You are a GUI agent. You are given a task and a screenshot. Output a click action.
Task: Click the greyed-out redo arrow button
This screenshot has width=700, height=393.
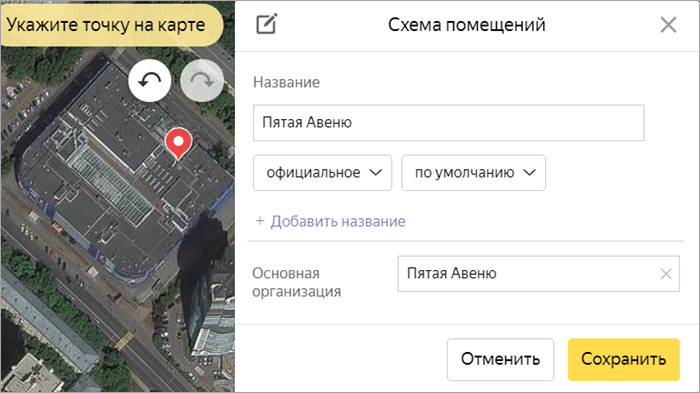202,81
